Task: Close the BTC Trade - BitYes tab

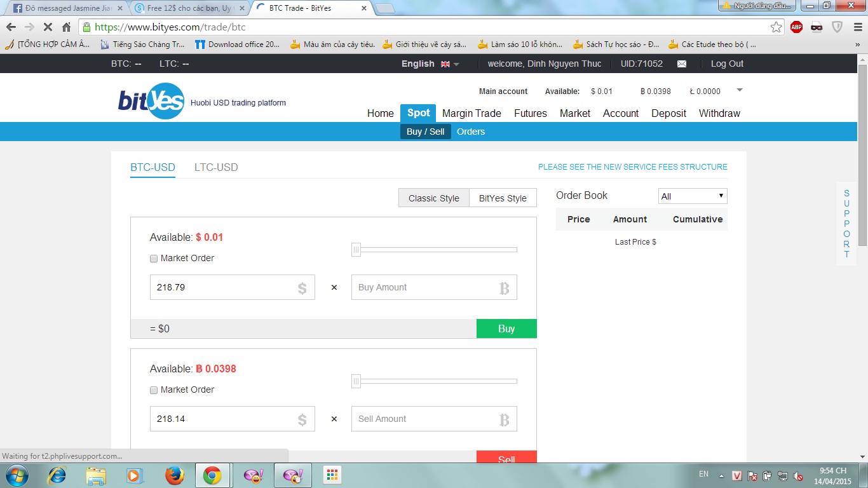Action: [x=364, y=8]
